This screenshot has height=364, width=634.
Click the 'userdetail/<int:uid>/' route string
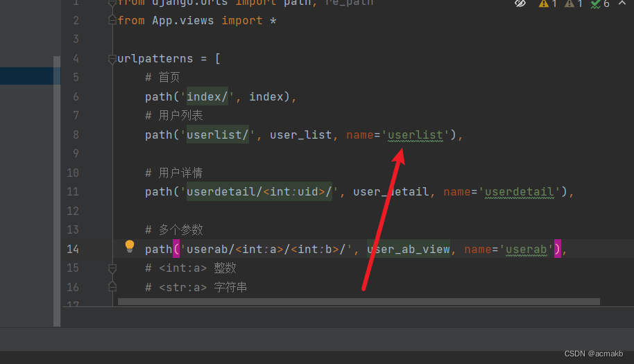(259, 192)
